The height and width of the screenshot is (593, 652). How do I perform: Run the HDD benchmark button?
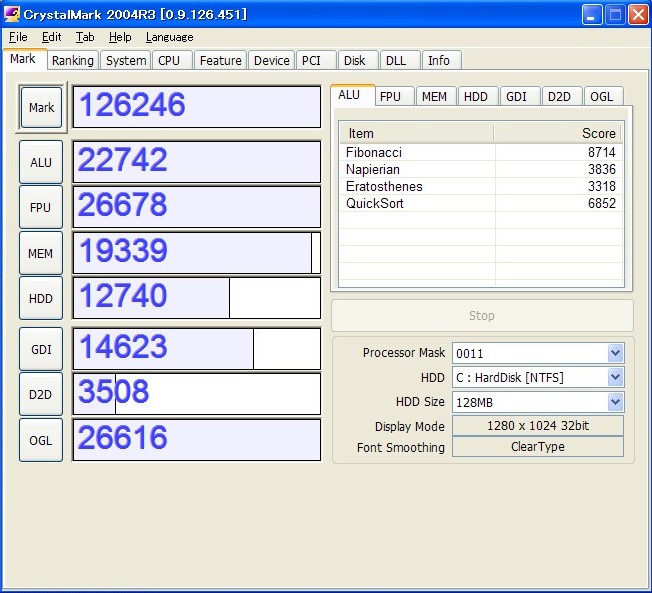coord(41,298)
